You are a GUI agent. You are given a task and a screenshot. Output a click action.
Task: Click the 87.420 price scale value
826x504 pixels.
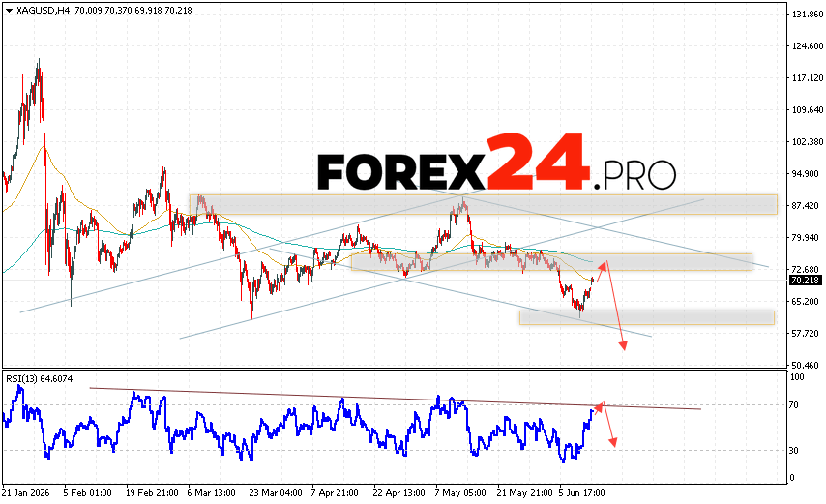coord(807,206)
